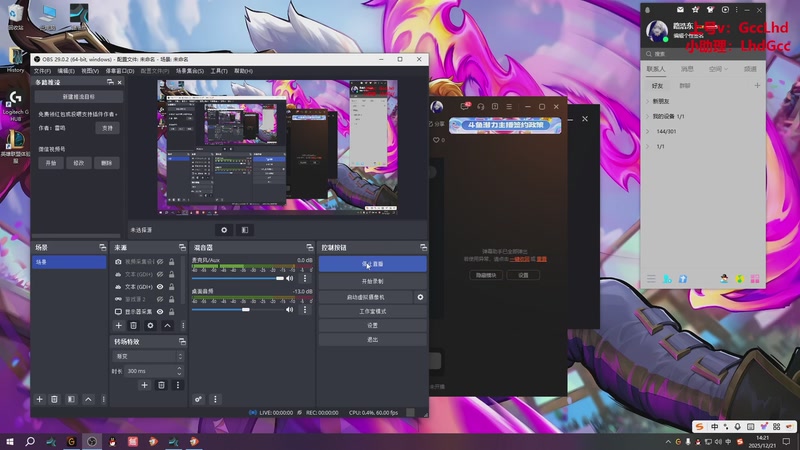Viewport: 800px width, 450px height.
Task: Exit OBS with the 退出 button
Action: 372,339
